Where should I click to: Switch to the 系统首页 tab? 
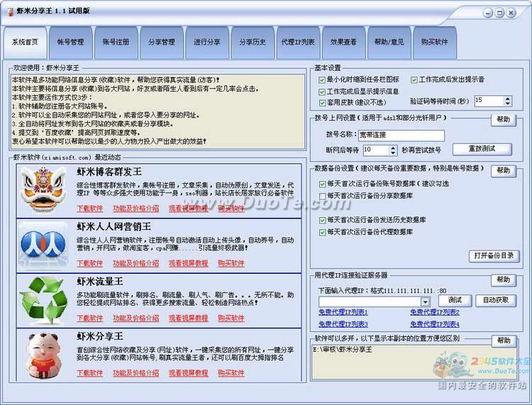pos(25,42)
